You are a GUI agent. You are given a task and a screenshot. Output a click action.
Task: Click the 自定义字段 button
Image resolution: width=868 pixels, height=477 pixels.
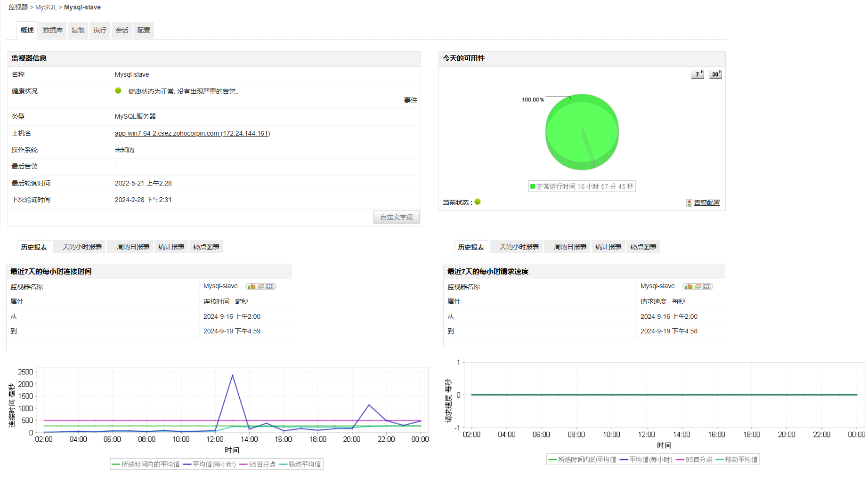pos(397,217)
